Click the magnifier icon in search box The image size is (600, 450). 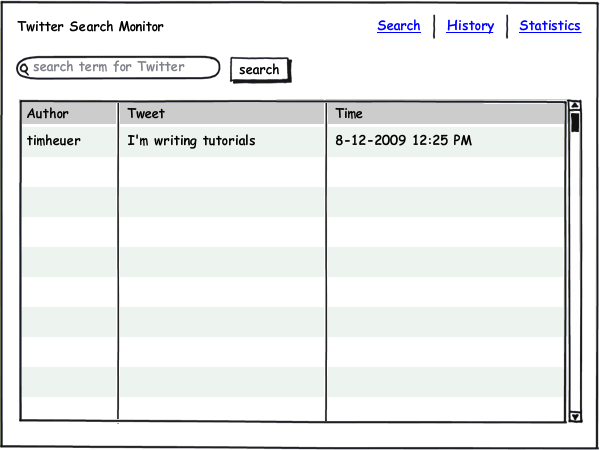(x=24, y=69)
